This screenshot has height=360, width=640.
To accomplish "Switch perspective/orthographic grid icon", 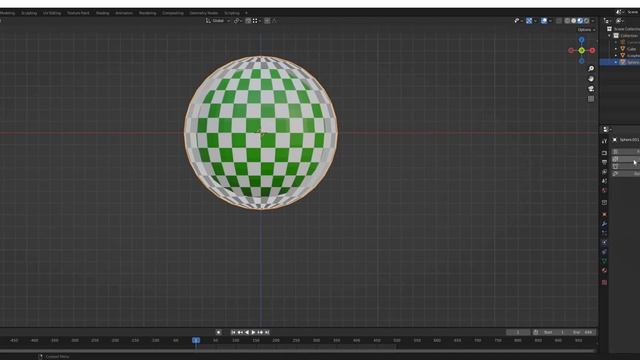I will point(591,99).
